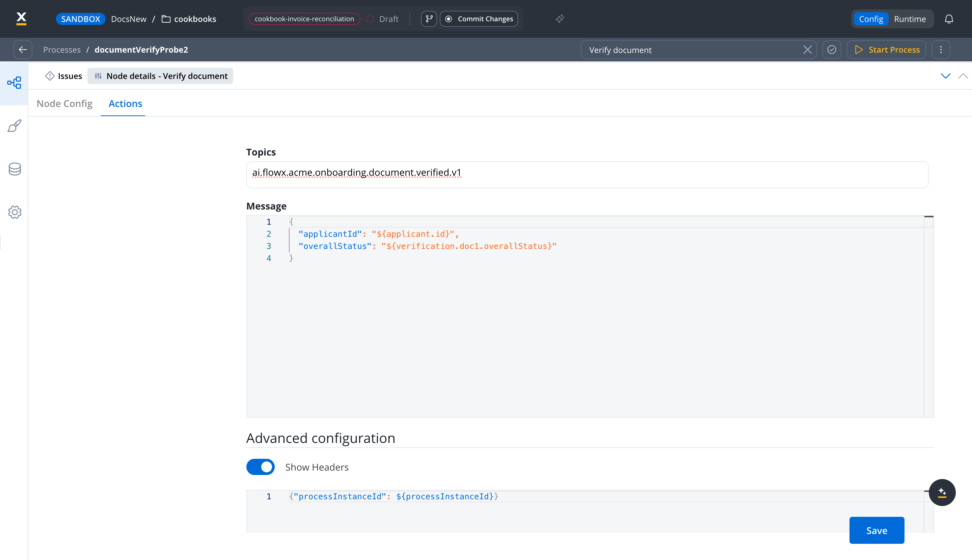The height and width of the screenshot is (560, 972).
Task: Click the cookbooks folder icon
Action: [x=166, y=19]
